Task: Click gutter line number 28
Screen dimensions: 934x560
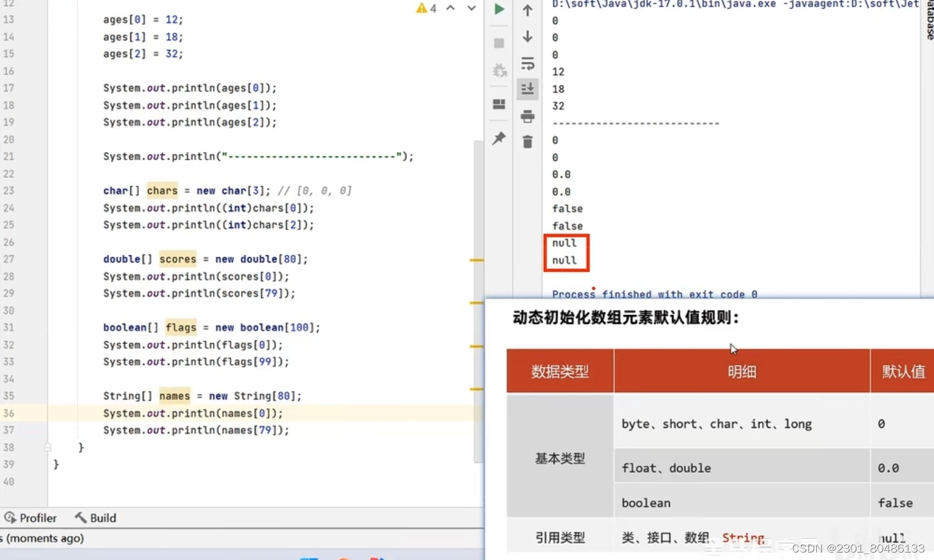Action: 9,276
